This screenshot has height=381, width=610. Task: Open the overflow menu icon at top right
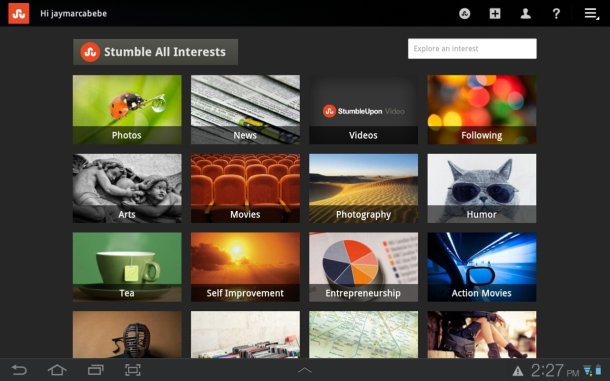(591, 14)
